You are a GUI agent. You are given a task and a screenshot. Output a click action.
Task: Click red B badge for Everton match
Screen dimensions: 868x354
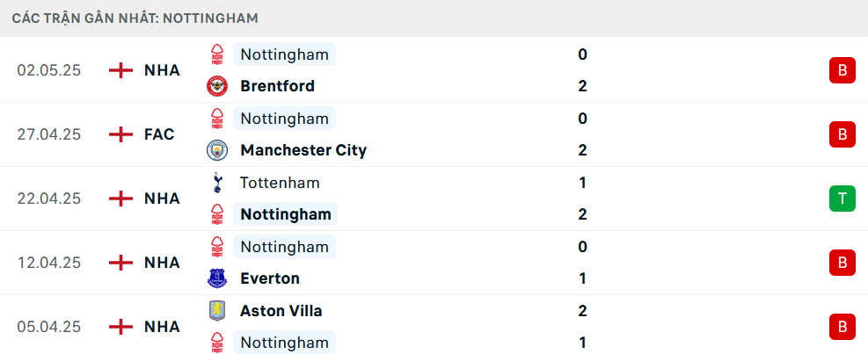tap(842, 263)
